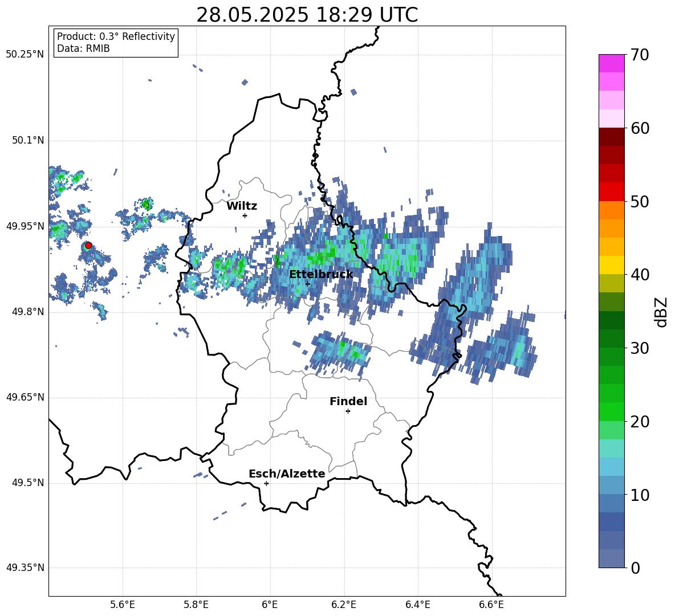The width and height of the screenshot is (675, 616).
Task: Click the '49.95°N' latitude label
Action: [25, 226]
